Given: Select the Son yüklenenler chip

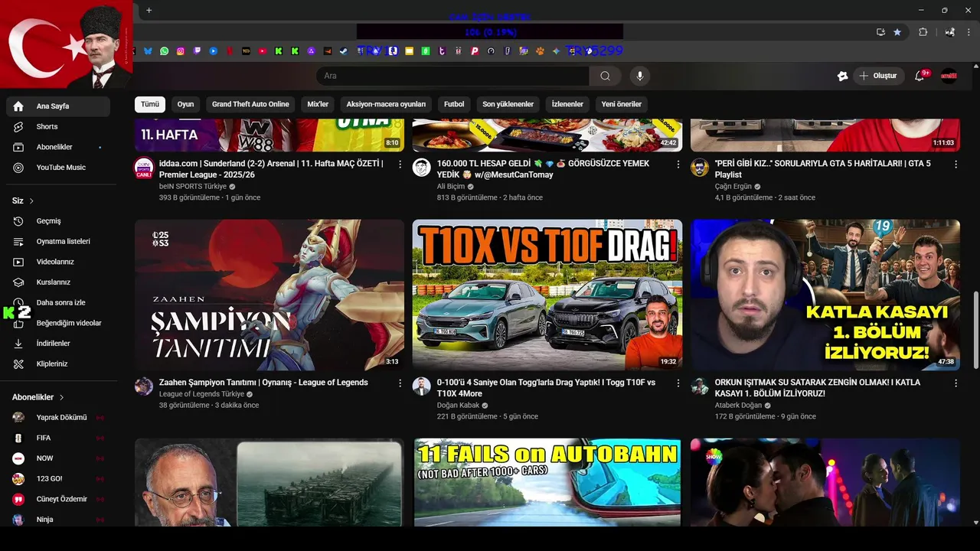Looking at the screenshot, I should pyautogui.click(x=508, y=104).
